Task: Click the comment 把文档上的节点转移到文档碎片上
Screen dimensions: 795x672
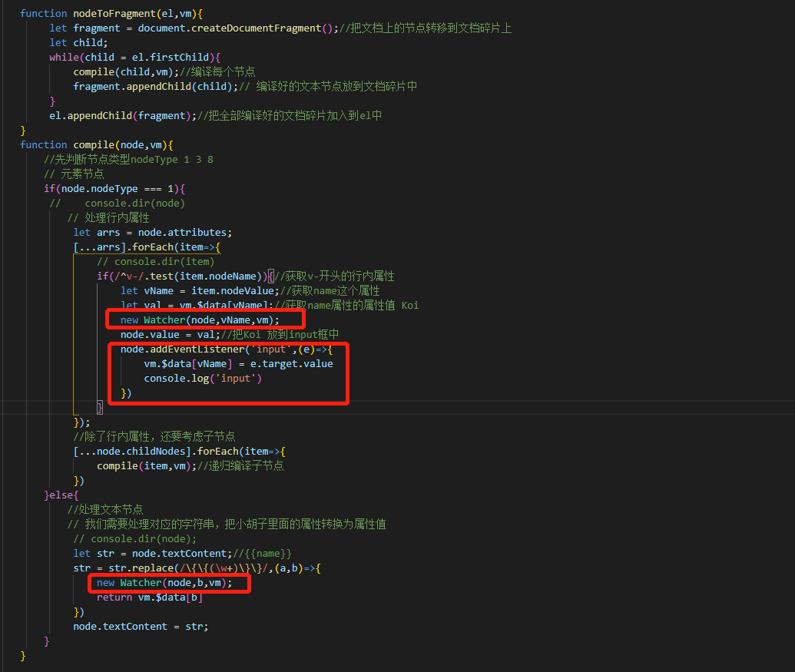Action: pos(426,28)
